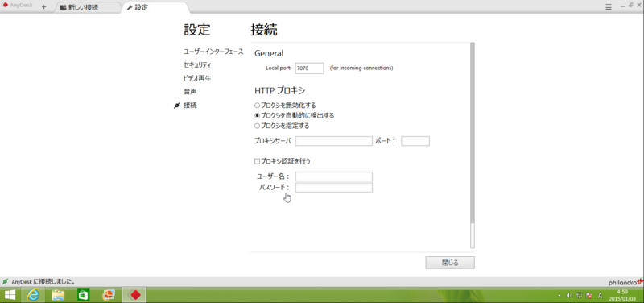644x303 pixels.
Task: Click the AnyDesk logo in title bar
Action: click(18, 6)
